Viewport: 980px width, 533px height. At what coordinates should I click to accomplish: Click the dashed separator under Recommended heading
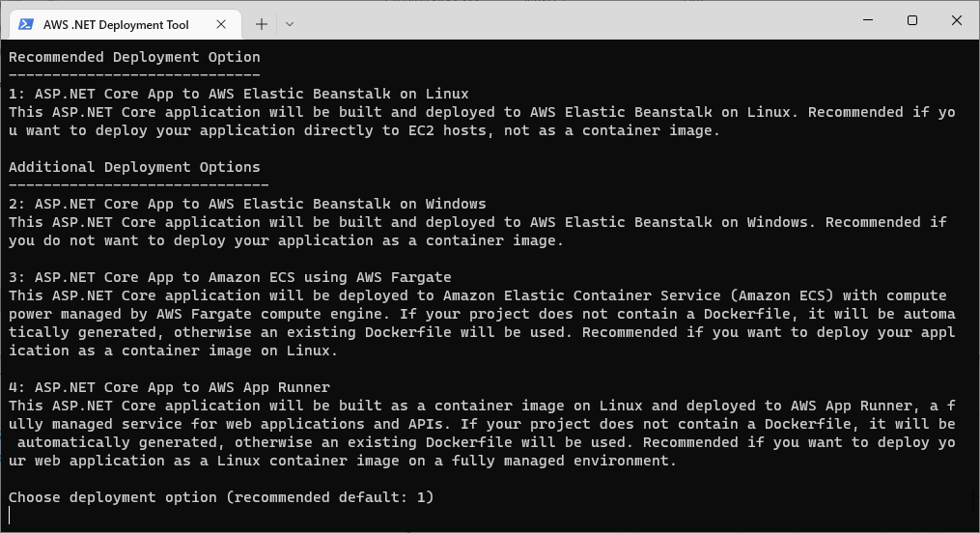click(134, 75)
